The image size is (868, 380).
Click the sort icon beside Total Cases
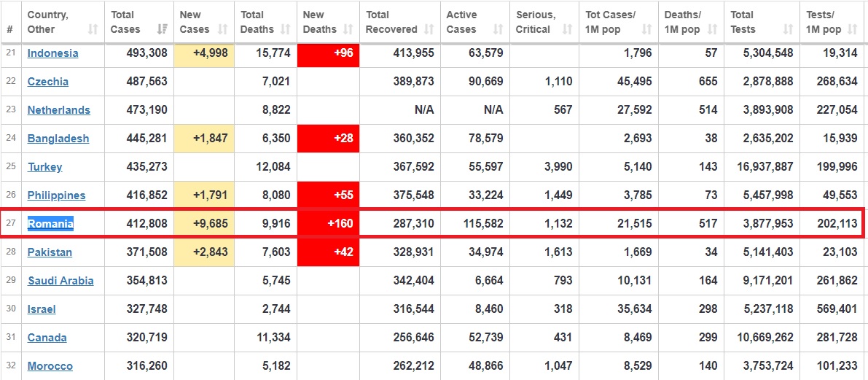tap(162, 30)
